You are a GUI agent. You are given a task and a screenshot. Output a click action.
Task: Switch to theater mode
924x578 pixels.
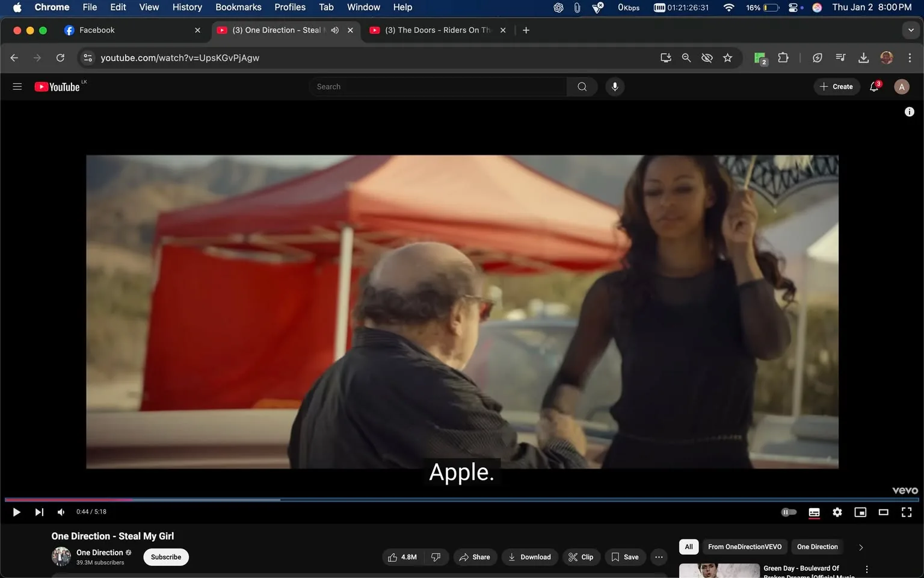pyautogui.click(x=883, y=512)
